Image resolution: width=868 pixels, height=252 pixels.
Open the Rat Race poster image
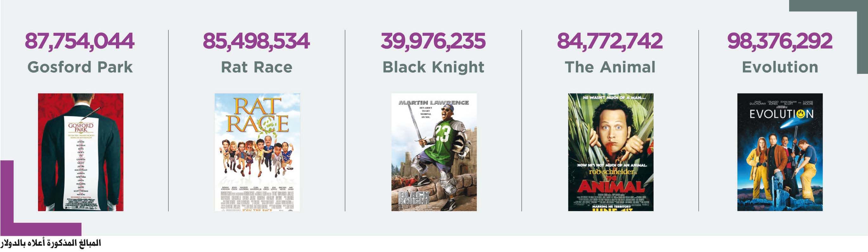coord(257,152)
